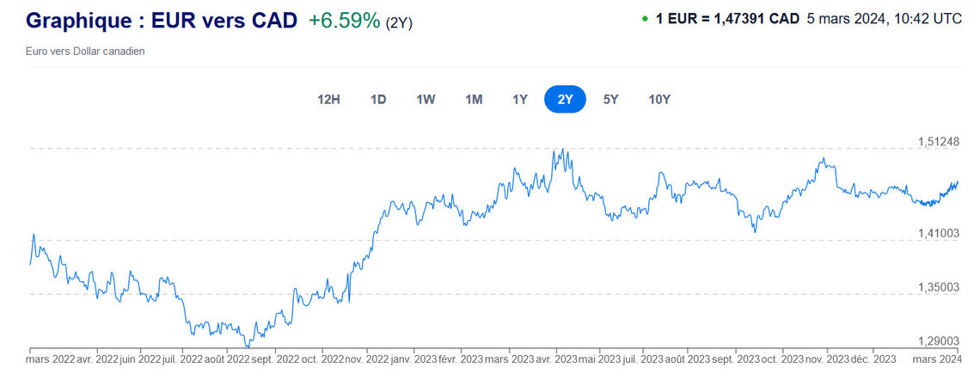
Task: Click the 'févr. 2023' axis label
Action: pyautogui.click(x=459, y=359)
